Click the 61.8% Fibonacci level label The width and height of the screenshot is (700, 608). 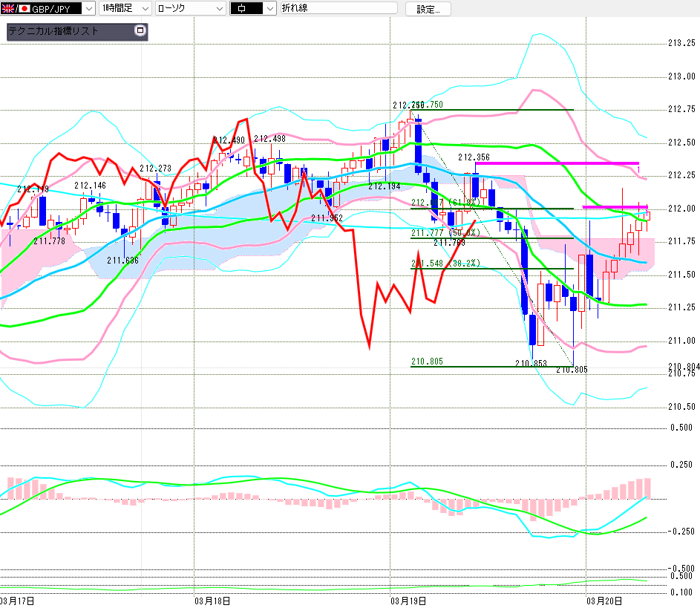[x=446, y=203]
